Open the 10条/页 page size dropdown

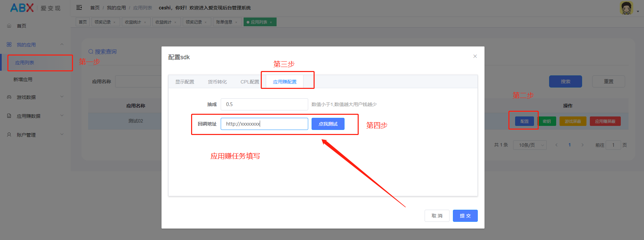click(x=530, y=145)
